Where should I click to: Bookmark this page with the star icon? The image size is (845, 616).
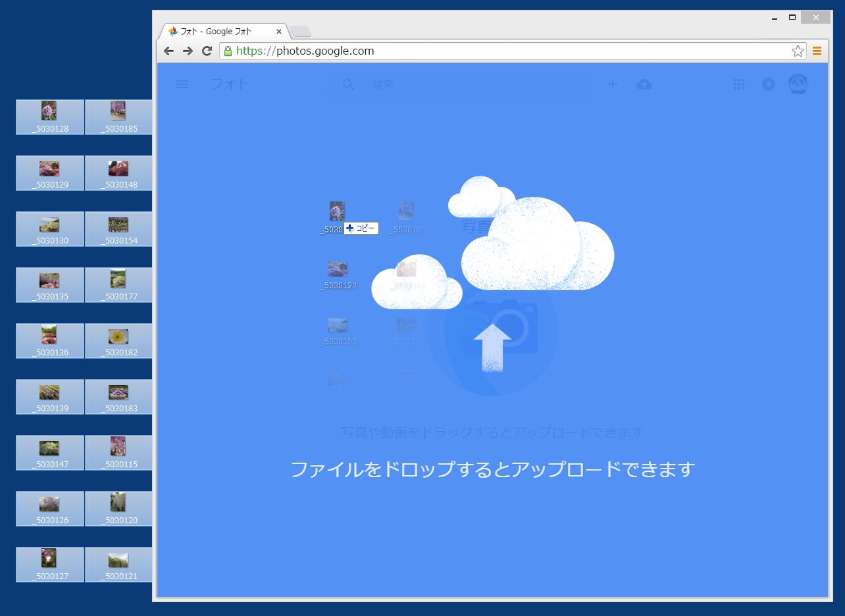click(798, 51)
